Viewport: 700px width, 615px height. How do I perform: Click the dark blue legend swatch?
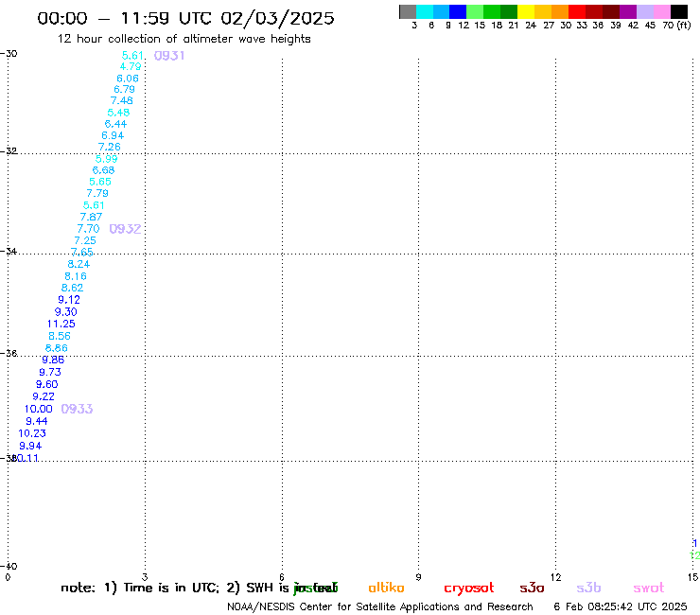(458, 11)
